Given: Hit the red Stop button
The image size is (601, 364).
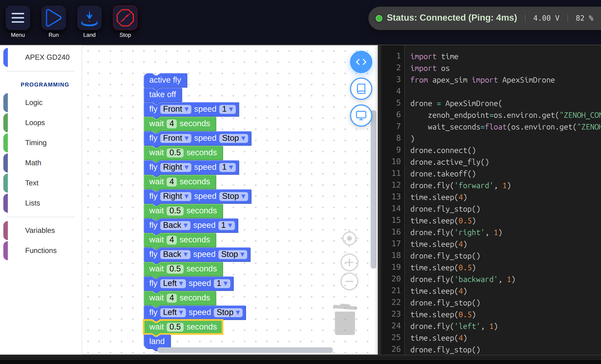Looking at the screenshot, I should (125, 18).
